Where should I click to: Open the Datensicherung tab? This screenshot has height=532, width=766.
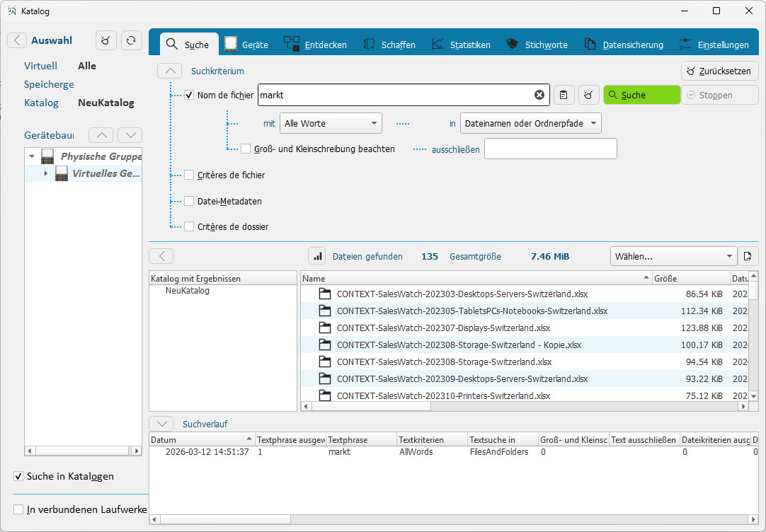(624, 45)
